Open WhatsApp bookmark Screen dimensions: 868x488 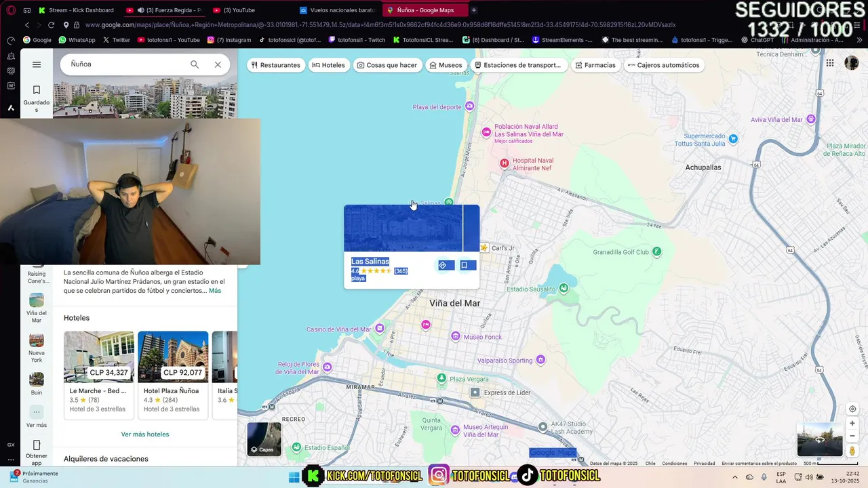point(77,40)
